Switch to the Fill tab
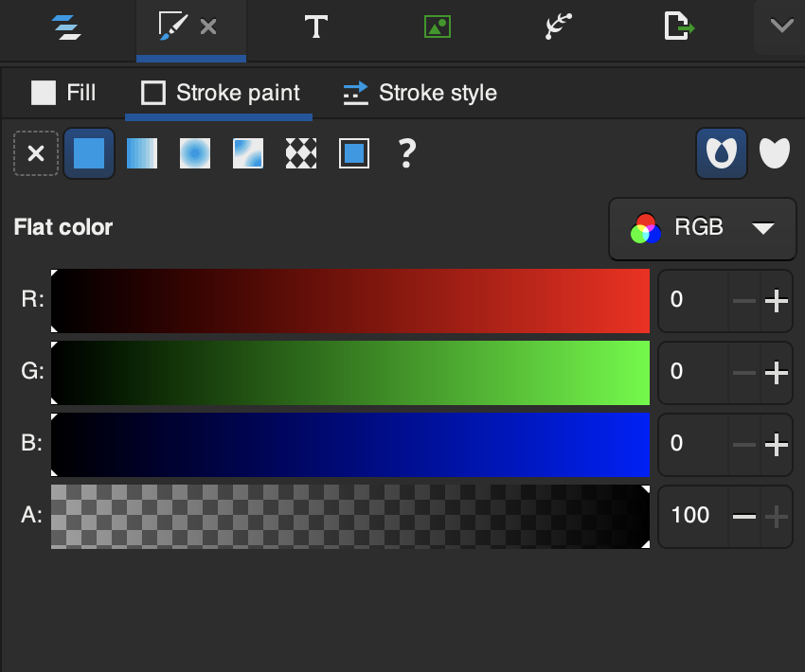805x672 pixels. [x=63, y=93]
